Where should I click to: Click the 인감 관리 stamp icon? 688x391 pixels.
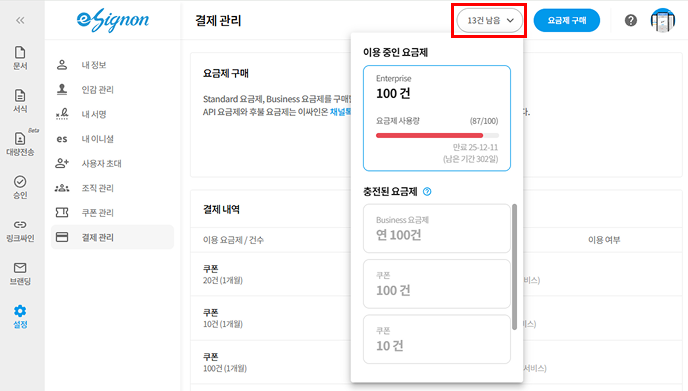pyautogui.click(x=62, y=90)
